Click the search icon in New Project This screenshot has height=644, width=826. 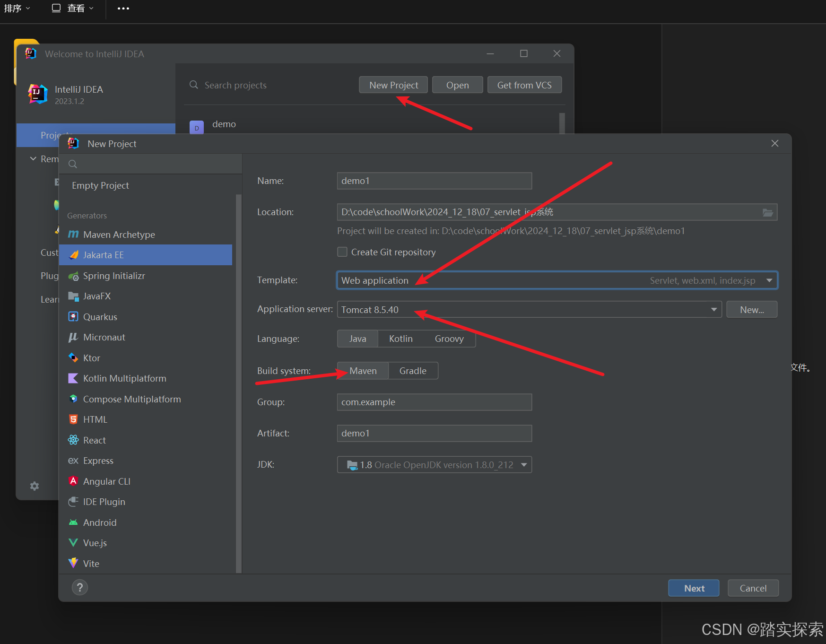73,164
